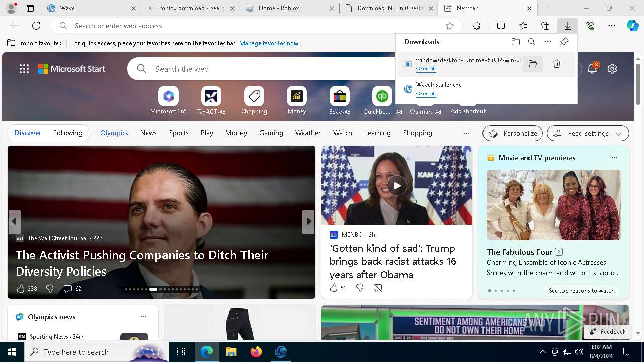Show hidden system tray icons
This screenshot has height=362, width=644.
point(542,352)
